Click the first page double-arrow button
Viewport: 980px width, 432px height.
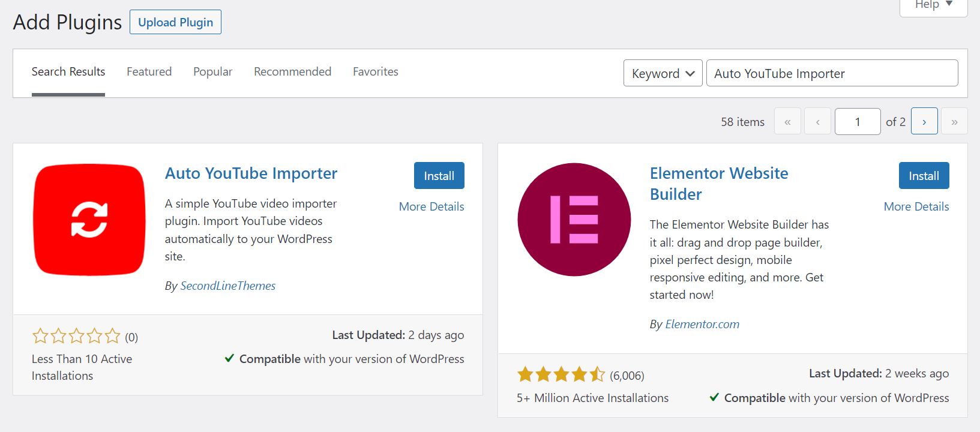(787, 122)
